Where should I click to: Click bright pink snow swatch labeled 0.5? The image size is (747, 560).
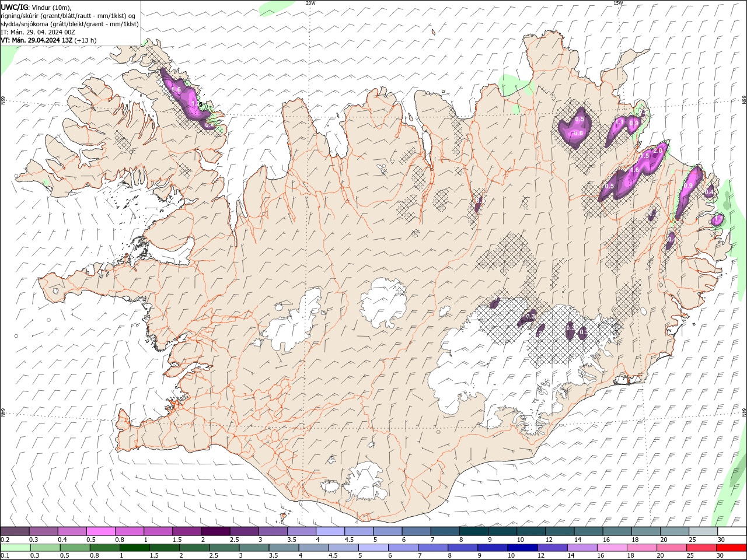click(100, 531)
